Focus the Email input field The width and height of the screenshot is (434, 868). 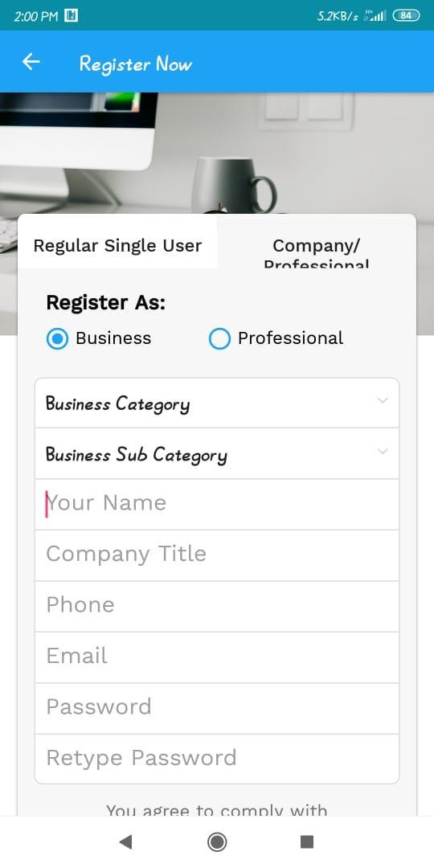click(x=217, y=657)
